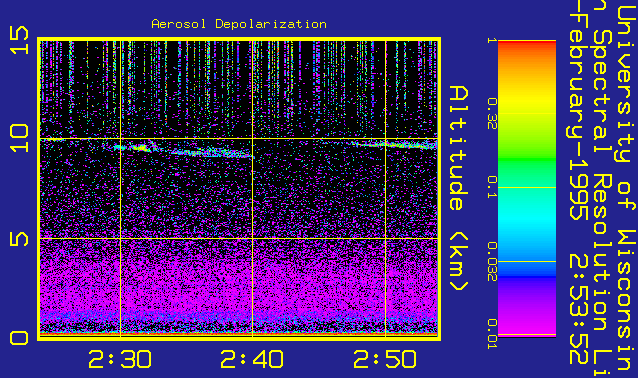Click the 15 altitude axis label
The width and height of the screenshot is (638, 378).
click(20, 40)
